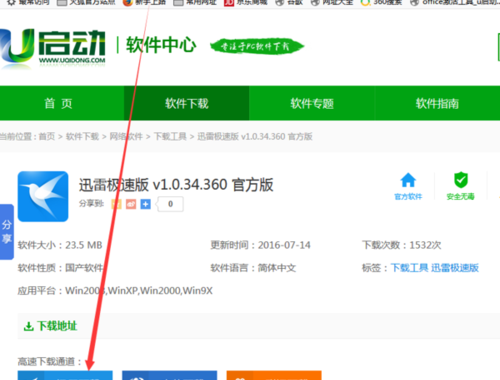
Task: Click the green 专注于PC软件下载 brush banner
Action: 257,46
